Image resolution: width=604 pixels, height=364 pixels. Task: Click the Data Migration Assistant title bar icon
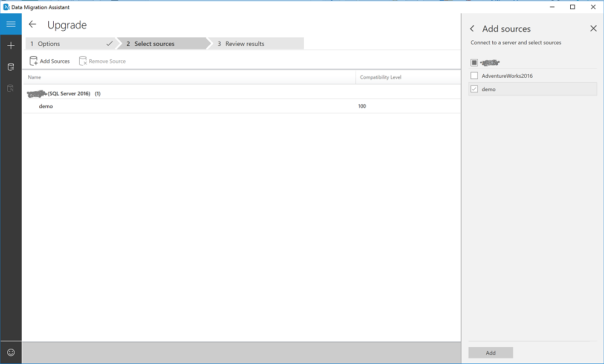(5, 7)
